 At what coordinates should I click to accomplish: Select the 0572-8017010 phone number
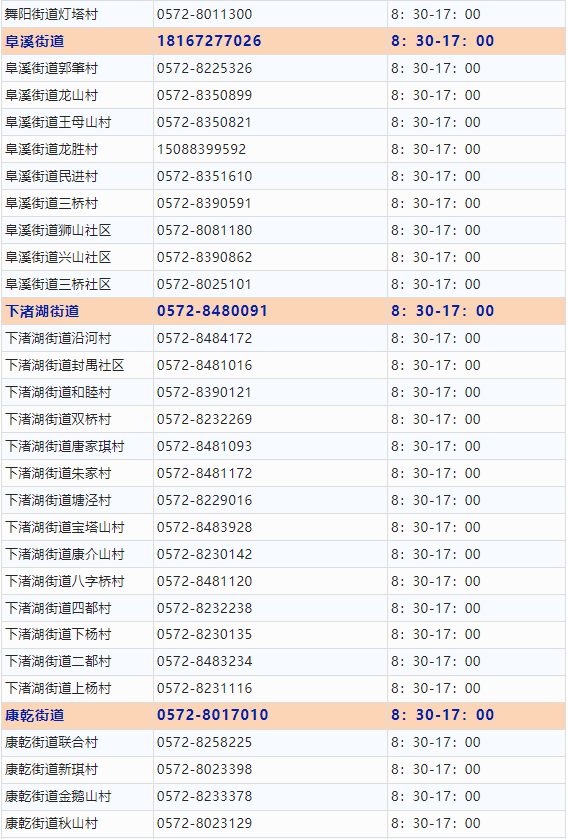pos(212,715)
